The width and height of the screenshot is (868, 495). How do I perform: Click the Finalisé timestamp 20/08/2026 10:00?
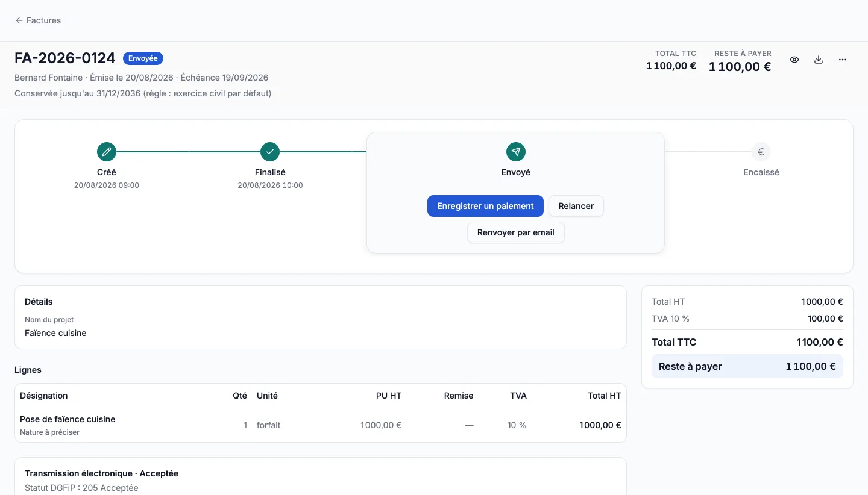(270, 185)
